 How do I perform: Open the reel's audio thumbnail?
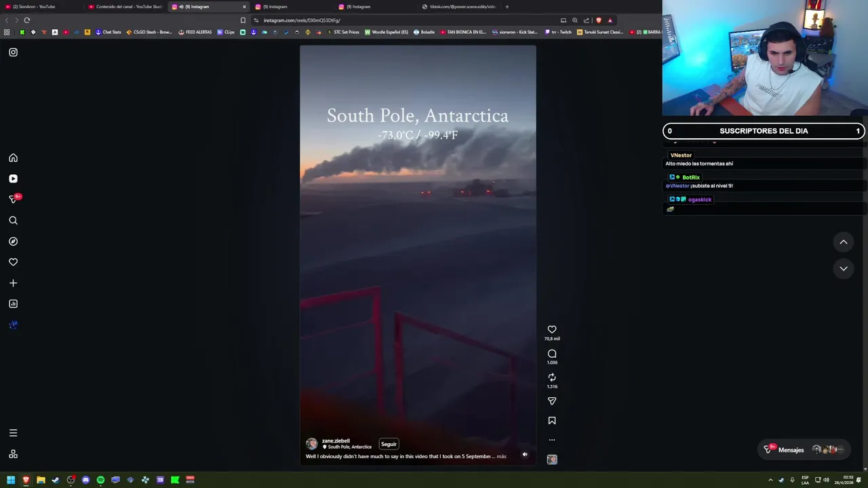tap(552, 460)
